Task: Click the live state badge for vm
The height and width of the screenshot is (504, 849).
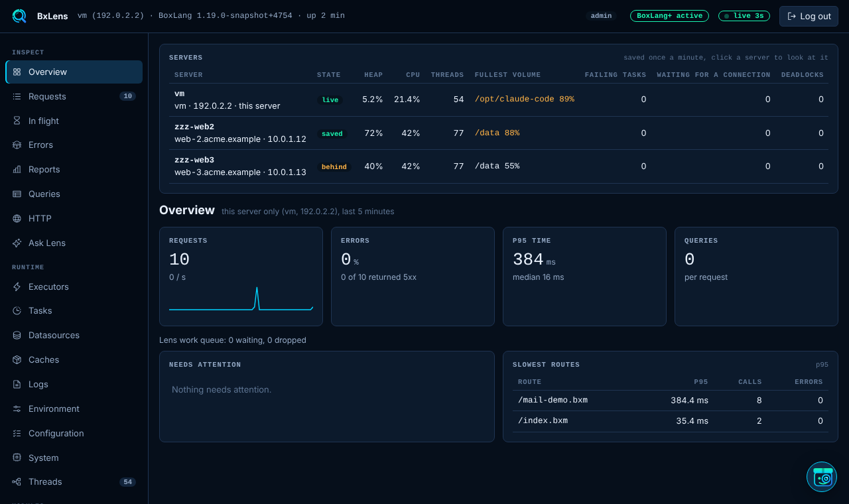Action: pyautogui.click(x=330, y=99)
